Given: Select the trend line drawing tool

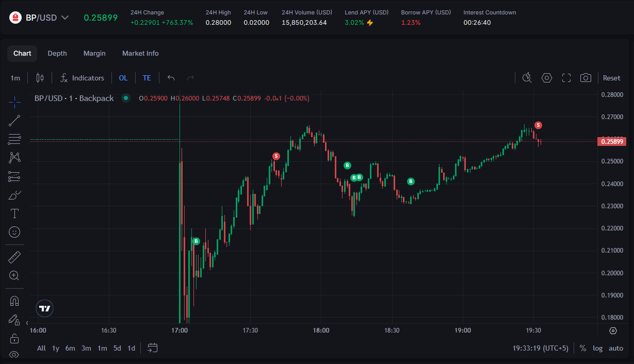Looking at the screenshot, I should pyautogui.click(x=15, y=120).
